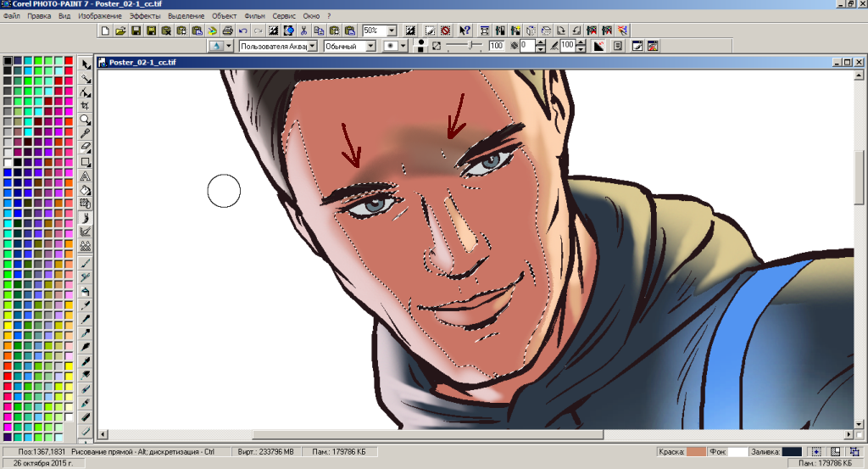This screenshot has height=469, width=868.
Task: Click the nib shape toggle icon
Action: pos(420,46)
